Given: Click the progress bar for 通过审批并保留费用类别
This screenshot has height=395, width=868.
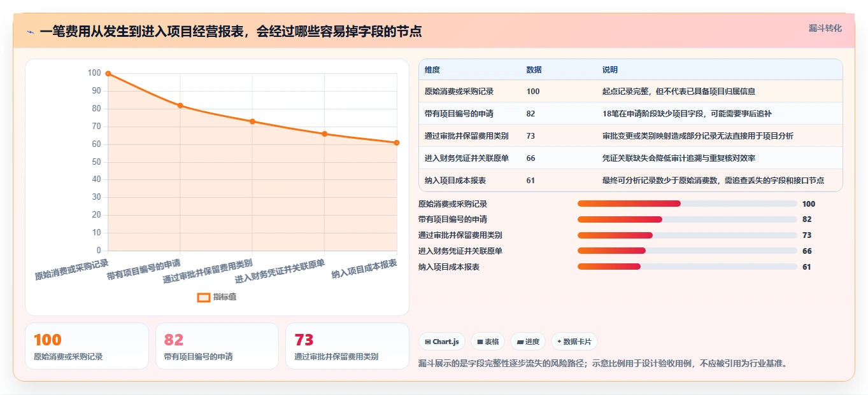Looking at the screenshot, I should 687,235.
